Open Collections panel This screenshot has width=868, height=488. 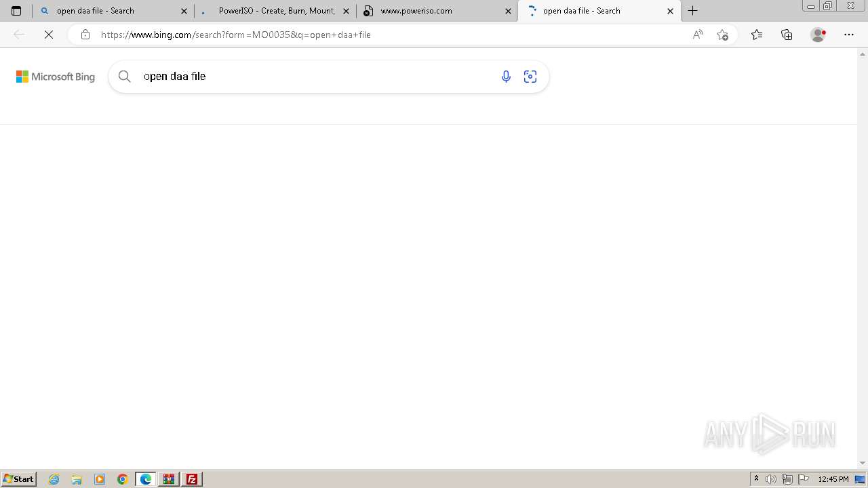click(x=787, y=35)
